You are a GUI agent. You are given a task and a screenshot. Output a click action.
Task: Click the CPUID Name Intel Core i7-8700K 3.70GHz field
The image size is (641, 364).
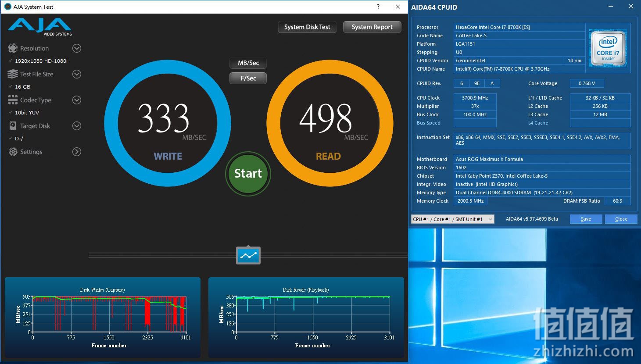[x=519, y=69]
